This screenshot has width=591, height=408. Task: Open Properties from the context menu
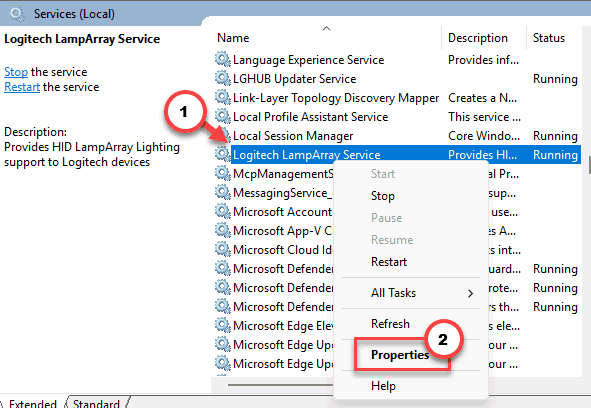click(x=400, y=354)
